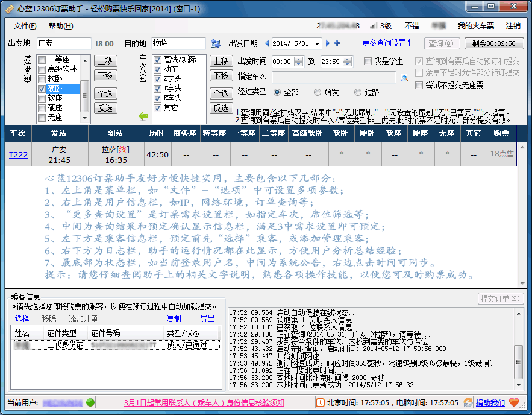Open train number search icon
This screenshot has height=415, width=532.
point(404,77)
